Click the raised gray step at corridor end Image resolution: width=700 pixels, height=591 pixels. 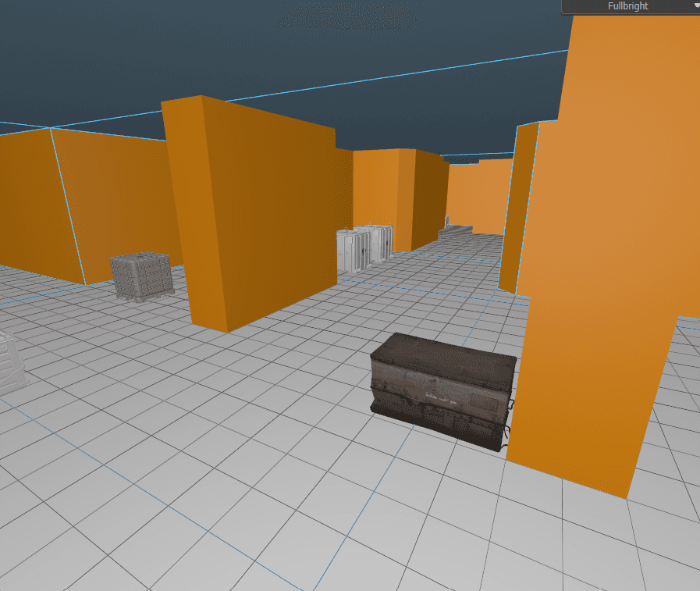coord(457,230)
